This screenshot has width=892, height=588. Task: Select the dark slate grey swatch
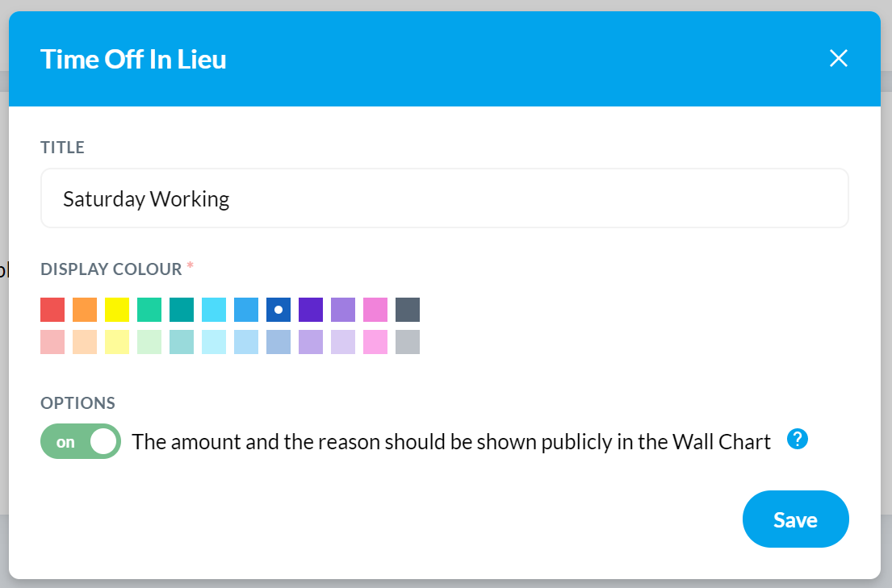tap(408, 310)
